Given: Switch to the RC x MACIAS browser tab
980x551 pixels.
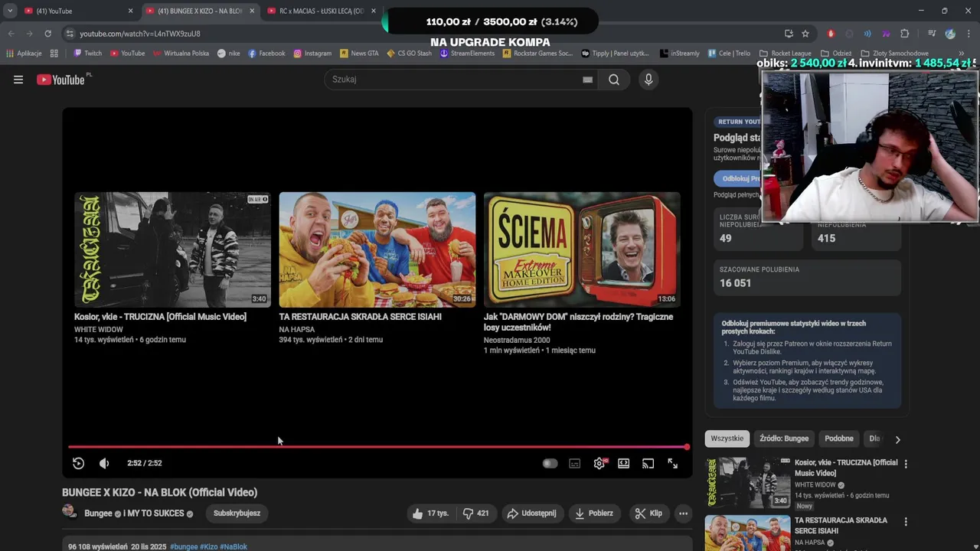Looking at the screenshot, I should click(x=321, y=11).
